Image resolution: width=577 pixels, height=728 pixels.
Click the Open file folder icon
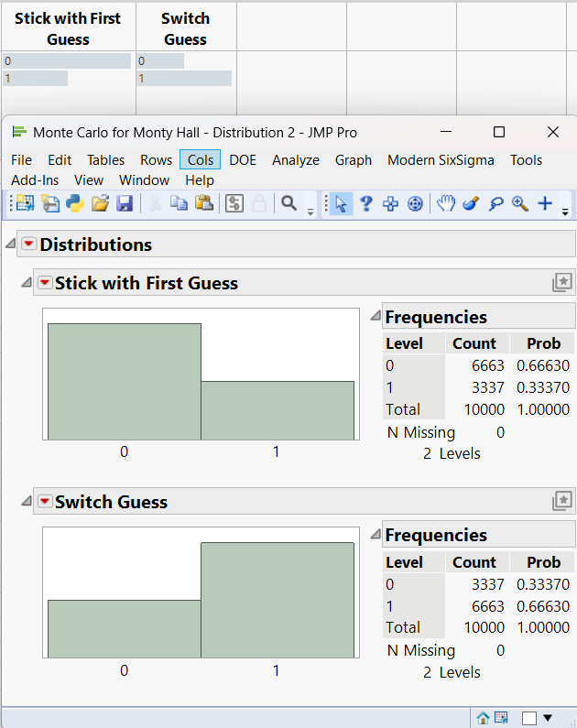[x=100, y=203]
